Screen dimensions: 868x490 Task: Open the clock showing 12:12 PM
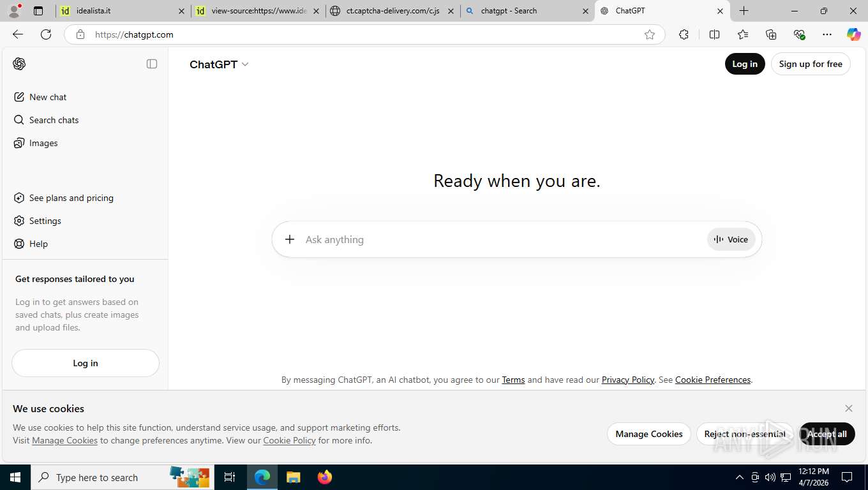point(814,477)
